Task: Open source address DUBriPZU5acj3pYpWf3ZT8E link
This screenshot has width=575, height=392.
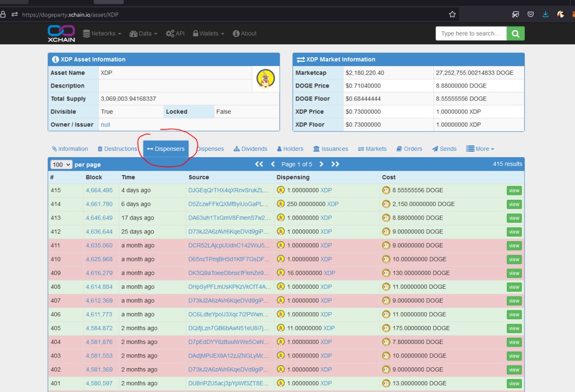Action: pyautogui.click(x=230, y=383)
